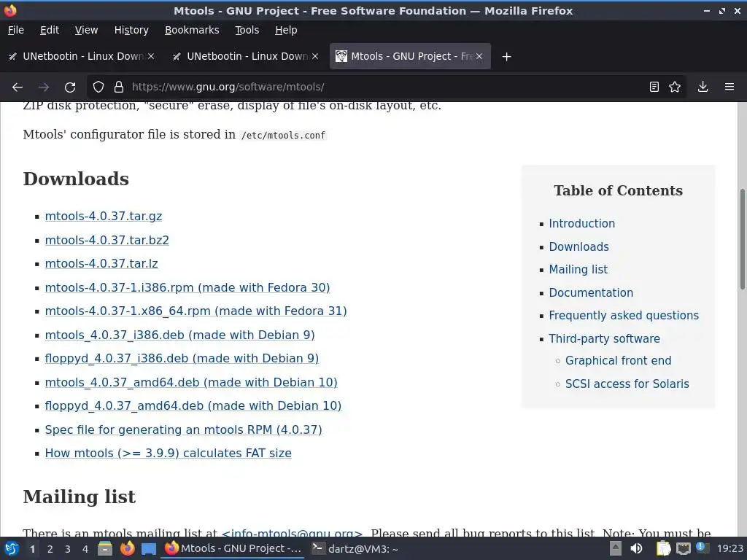Focus Mtools Firefox window in taskbar
Viewport: 747px width, 560px height.
(x=233, y=549)
